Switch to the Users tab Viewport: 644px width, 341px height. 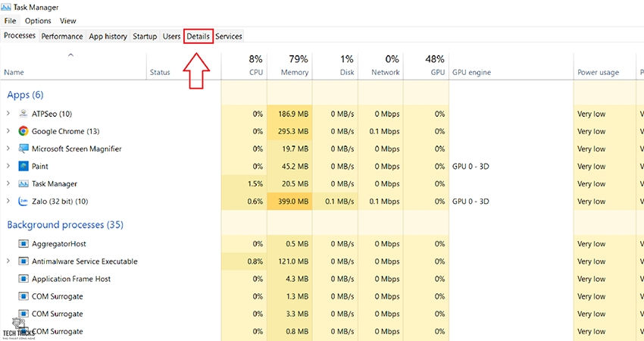[x=171, y=36]
